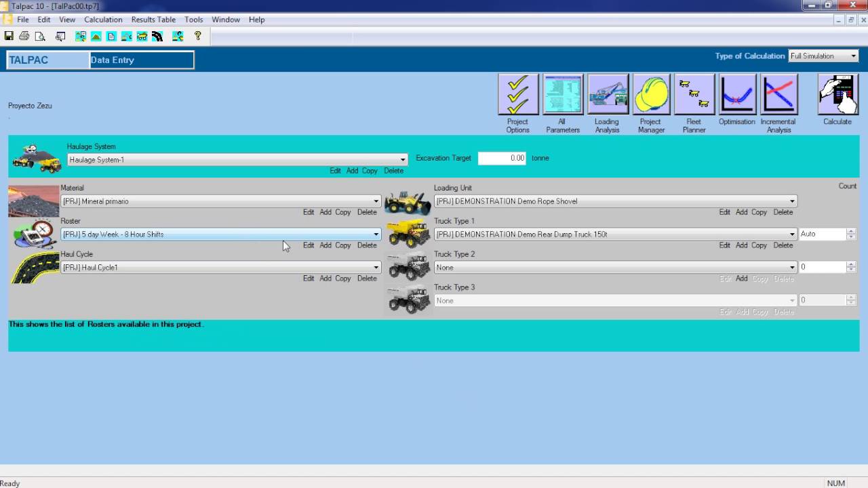This screenshot has width=868, height=488.
Task: Click the Roster clock picture
Action: coord(35,234)
